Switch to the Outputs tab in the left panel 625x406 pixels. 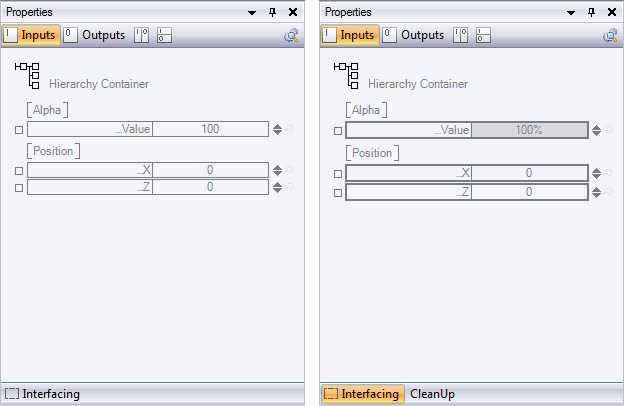pos(95,35)
